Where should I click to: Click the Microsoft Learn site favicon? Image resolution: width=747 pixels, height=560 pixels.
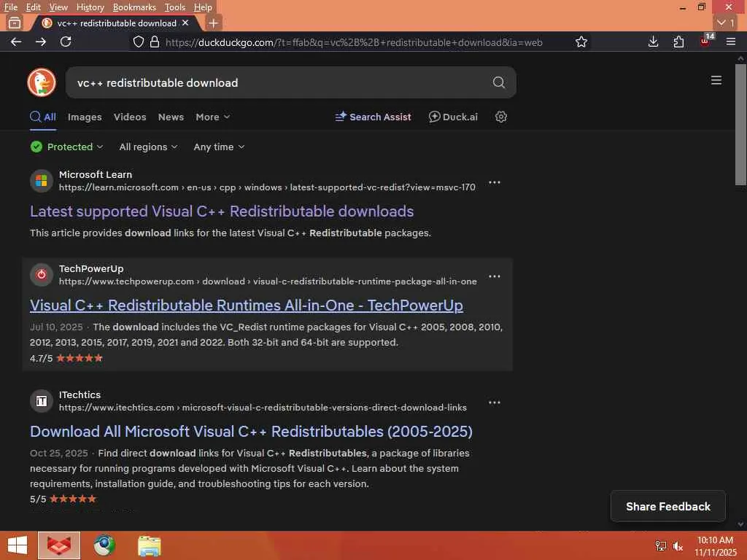(x=42, y=181)
